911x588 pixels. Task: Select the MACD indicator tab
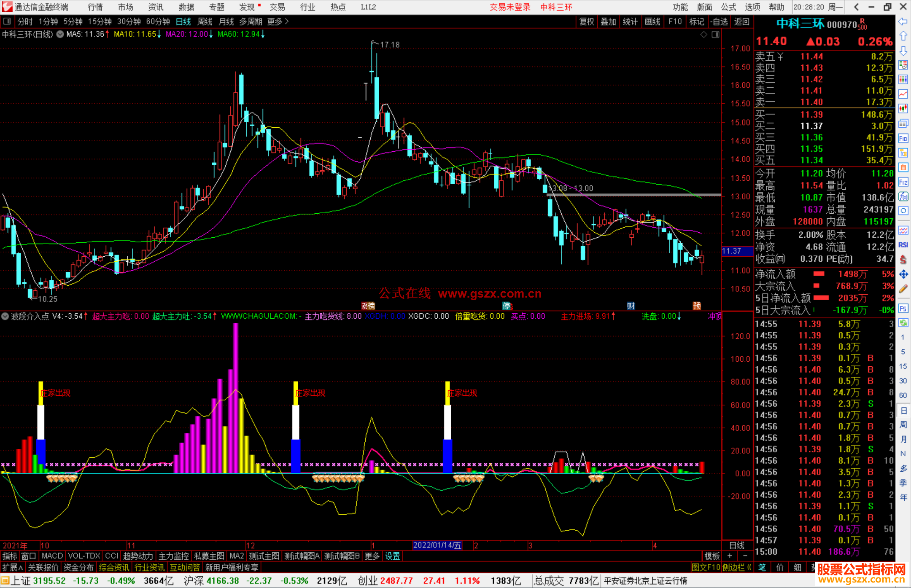(x=52, y=556)
